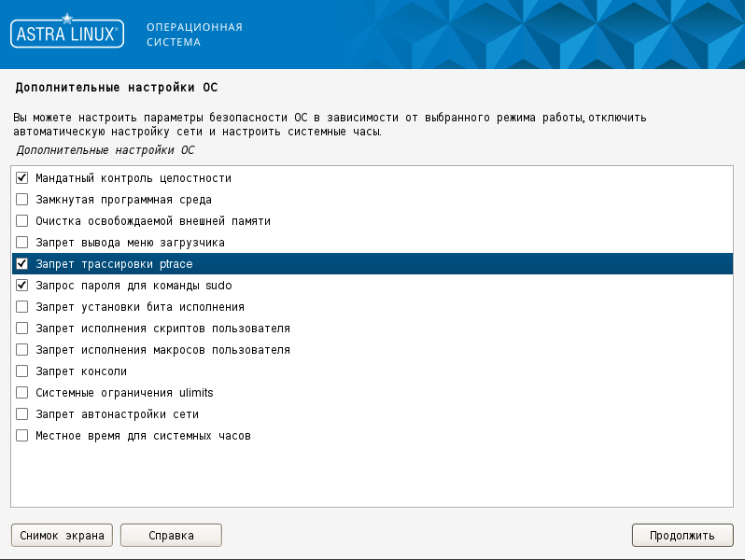Click the italic label Дополнительные настройки ОС
Screen dimensions: 745x560
click(x=105, y=150)
